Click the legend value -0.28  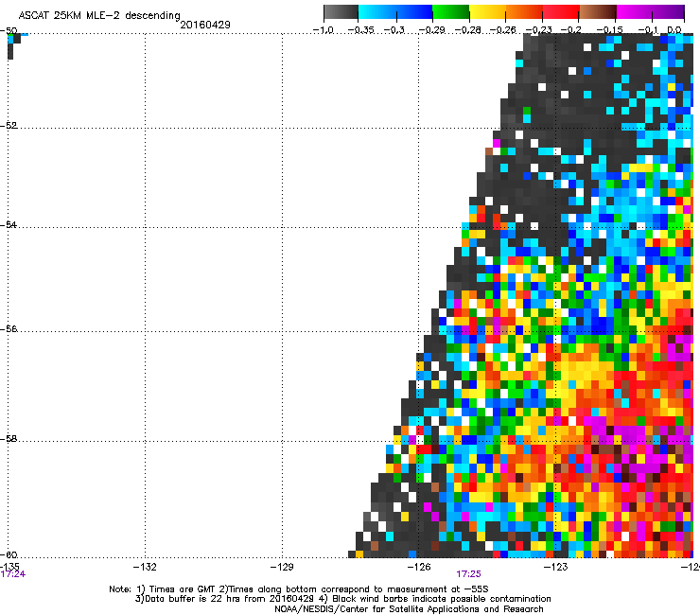468,30
